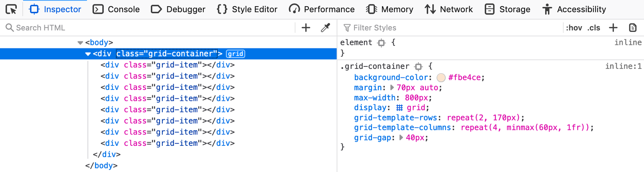
Task: Click the highlighter icon beside element rule
Action: 381,43
